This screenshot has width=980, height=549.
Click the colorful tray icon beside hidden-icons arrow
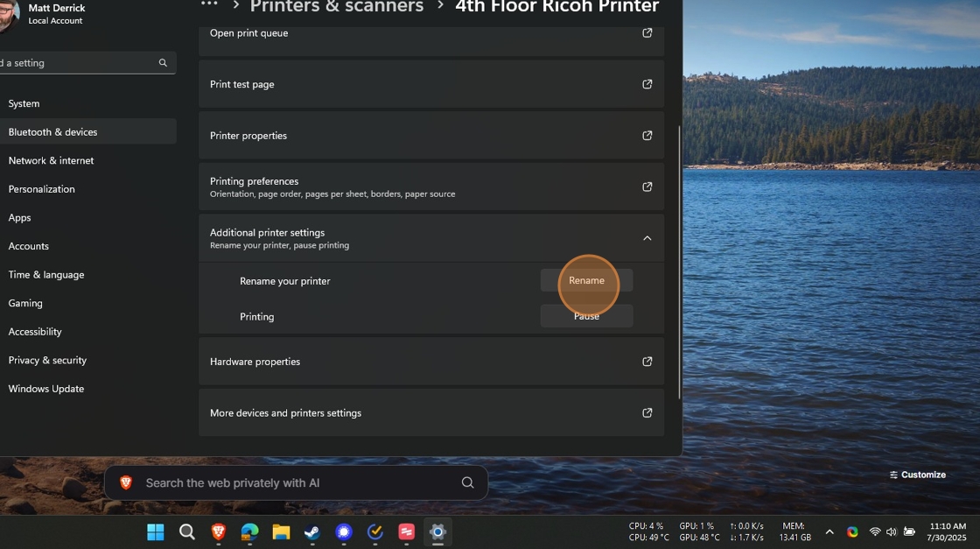point(852,532)
